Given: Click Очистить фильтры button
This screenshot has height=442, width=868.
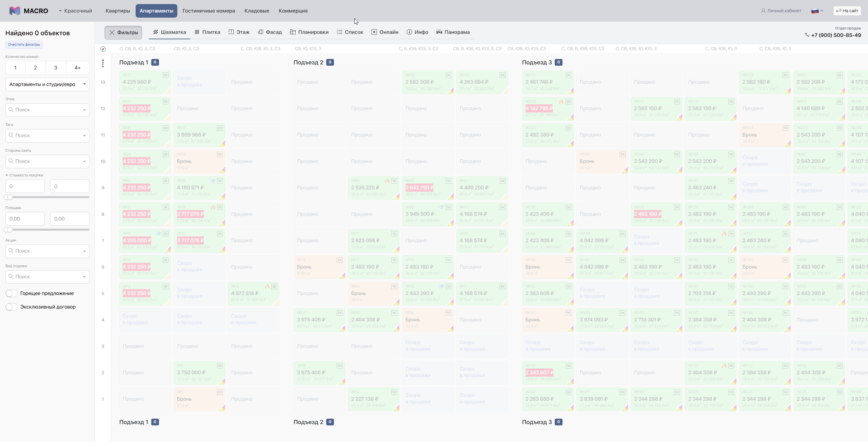Looking at the screenshot, I should click(24, 44).
